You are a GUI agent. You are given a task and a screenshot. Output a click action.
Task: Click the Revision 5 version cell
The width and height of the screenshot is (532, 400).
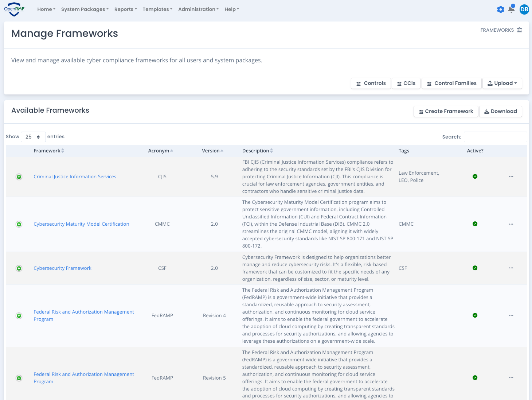tap(214, 378)
